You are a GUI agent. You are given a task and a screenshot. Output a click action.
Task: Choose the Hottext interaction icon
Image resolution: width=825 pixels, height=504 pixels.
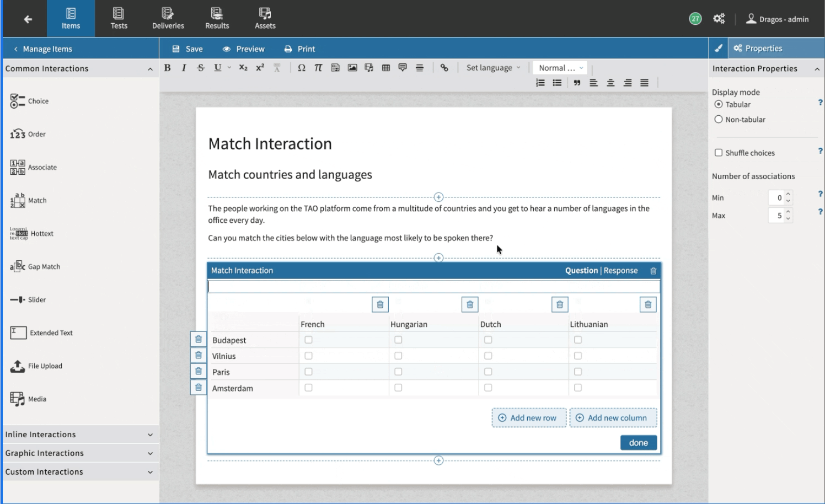pos(19,233)
